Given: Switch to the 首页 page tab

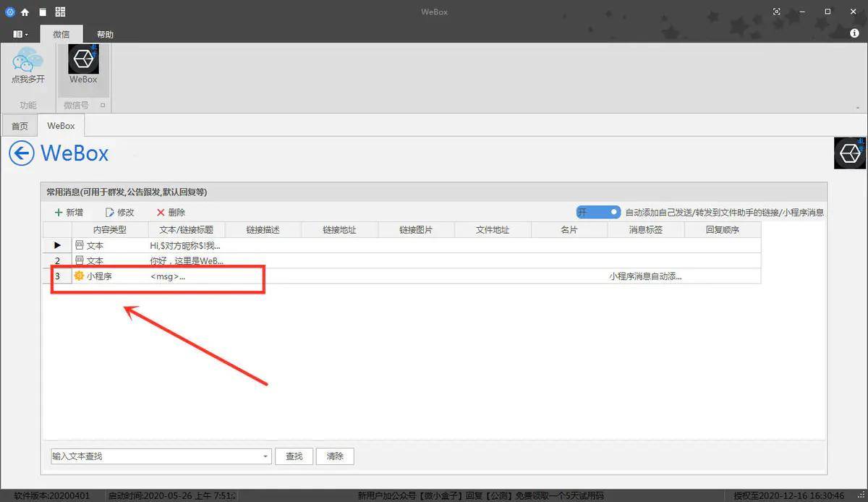Looking at the screenshot, I should click(x=20, y=126).
